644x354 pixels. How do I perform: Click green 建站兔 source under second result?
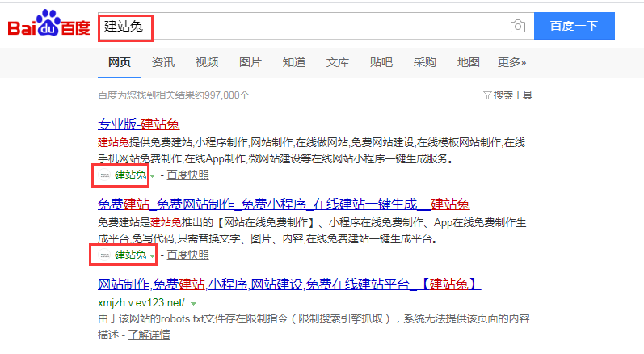[130, 255]
